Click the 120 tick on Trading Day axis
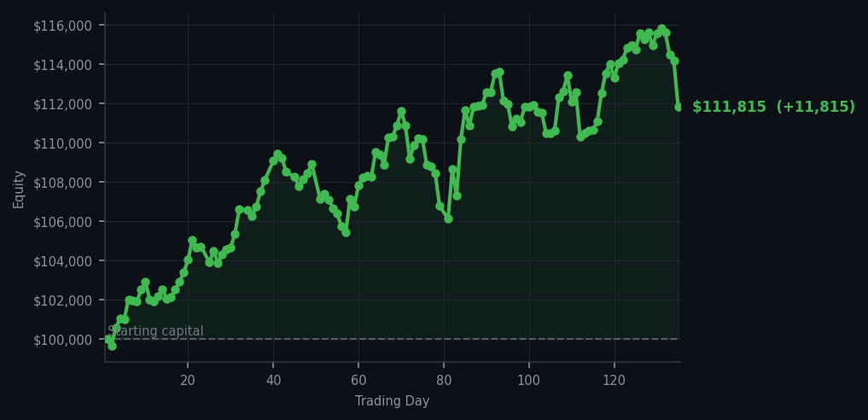This screenshot has height=420, width=868. tap(614, 380)
